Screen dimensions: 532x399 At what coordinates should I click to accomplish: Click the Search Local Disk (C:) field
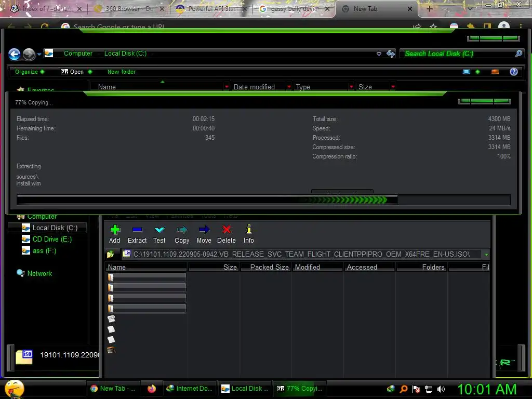pyautogui.click(x=458, y=54)
